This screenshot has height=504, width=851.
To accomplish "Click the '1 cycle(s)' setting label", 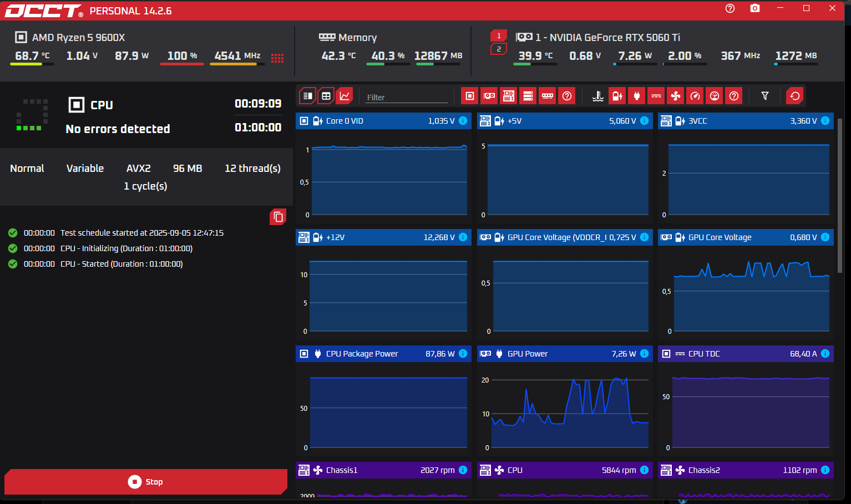I will tap(145, 186).
